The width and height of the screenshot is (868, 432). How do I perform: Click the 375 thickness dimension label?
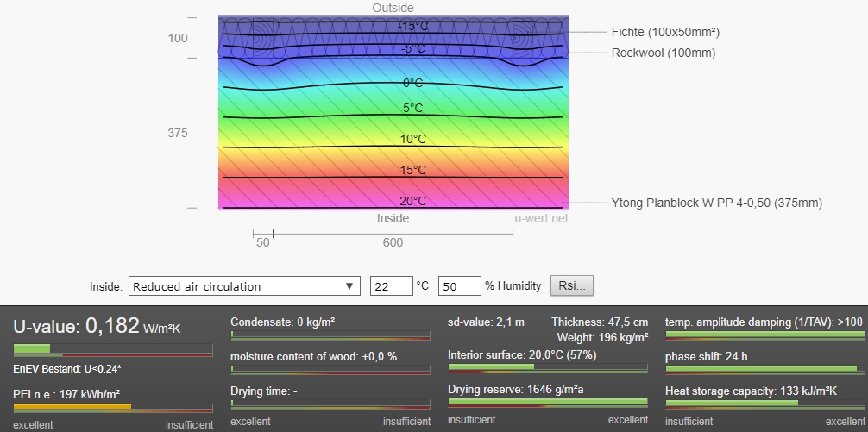pos(178,134)
